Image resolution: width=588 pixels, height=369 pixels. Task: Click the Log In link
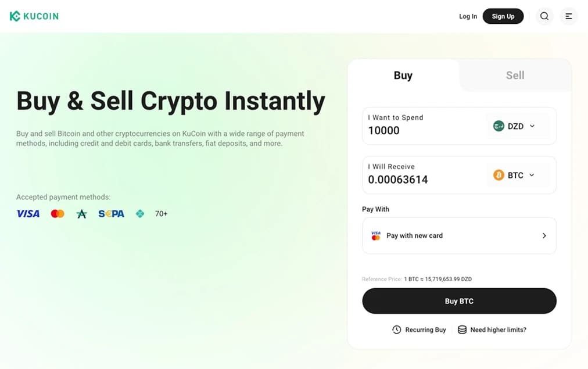tap(468, 16)
